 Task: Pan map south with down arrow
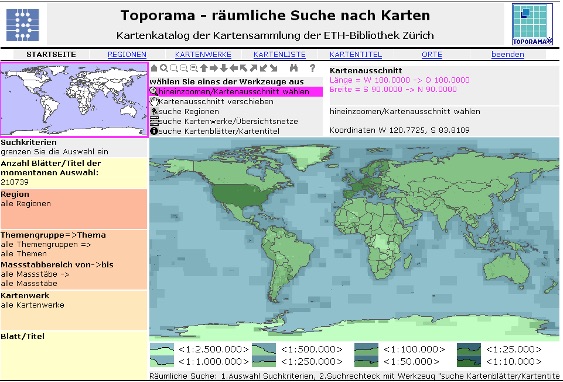(224, 68)
